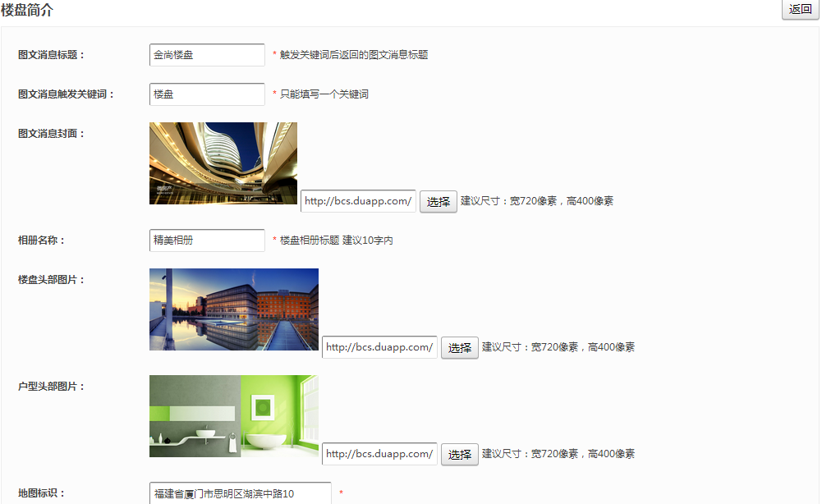
Task: Click the 图文消息封面 building cover image
Action: click(223, 163)
